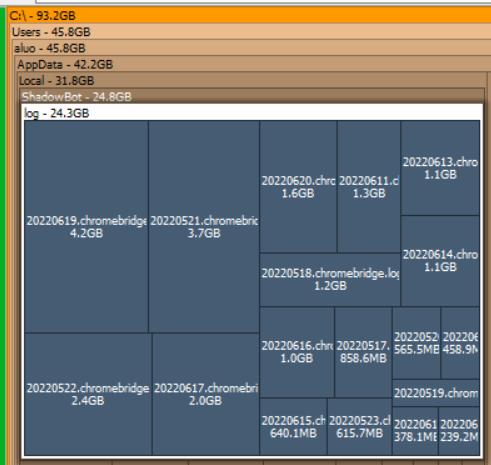Click the 20220617 chromebridge 2.0GB block
This screenshot has height=465, width=491.
coord(206,394)
